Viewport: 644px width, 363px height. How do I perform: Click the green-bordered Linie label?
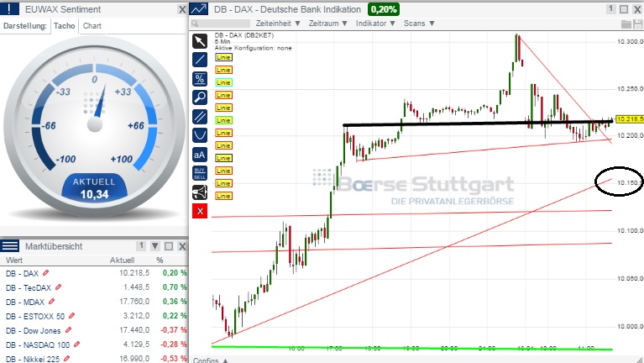(223, 120)
